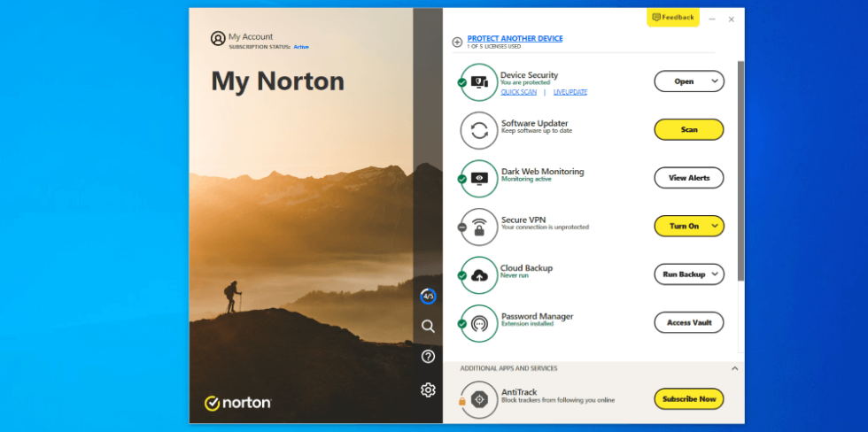
Task: Click the AntiTrack target icon
Action: tap(479, 399)
